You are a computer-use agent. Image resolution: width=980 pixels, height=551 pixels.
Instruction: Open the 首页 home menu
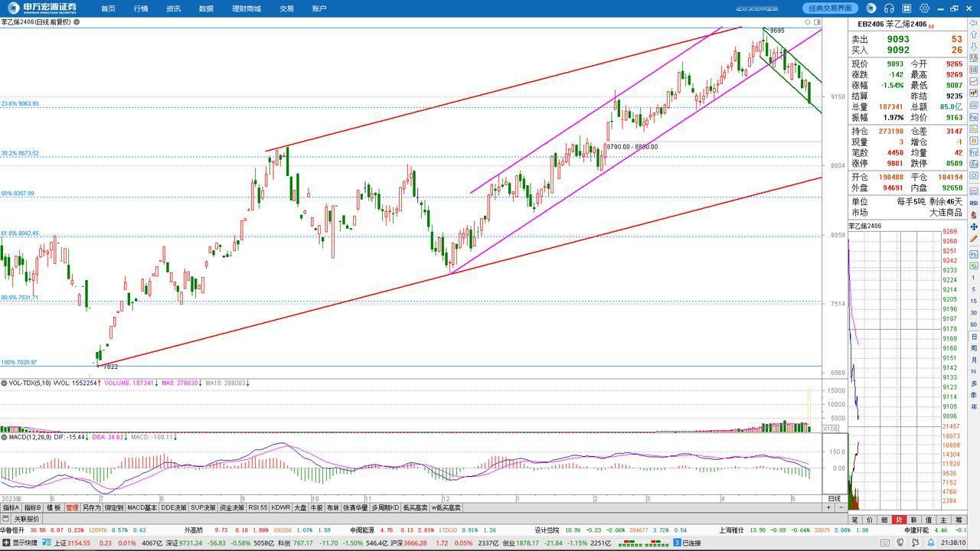coord(108,8)
